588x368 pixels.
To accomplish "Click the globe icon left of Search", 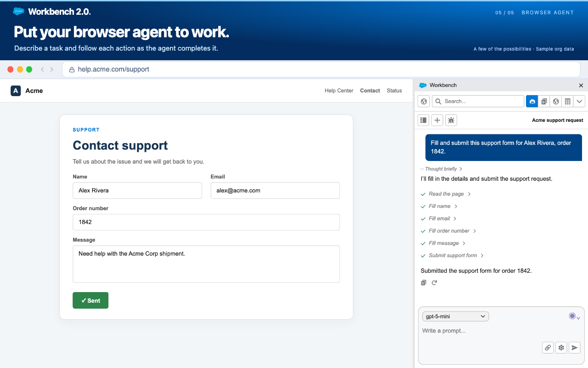I will click(424, 101).
